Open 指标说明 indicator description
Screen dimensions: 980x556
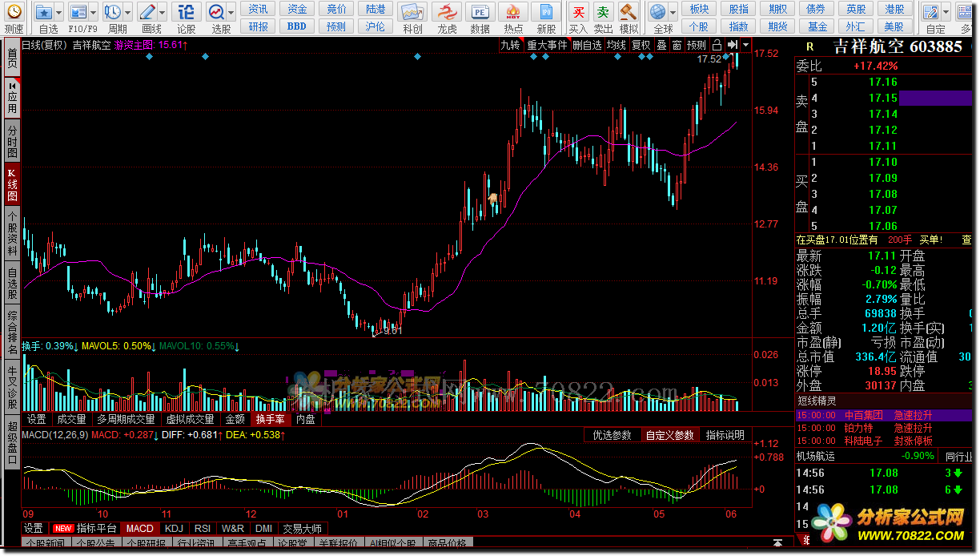[x=725, y=435]
